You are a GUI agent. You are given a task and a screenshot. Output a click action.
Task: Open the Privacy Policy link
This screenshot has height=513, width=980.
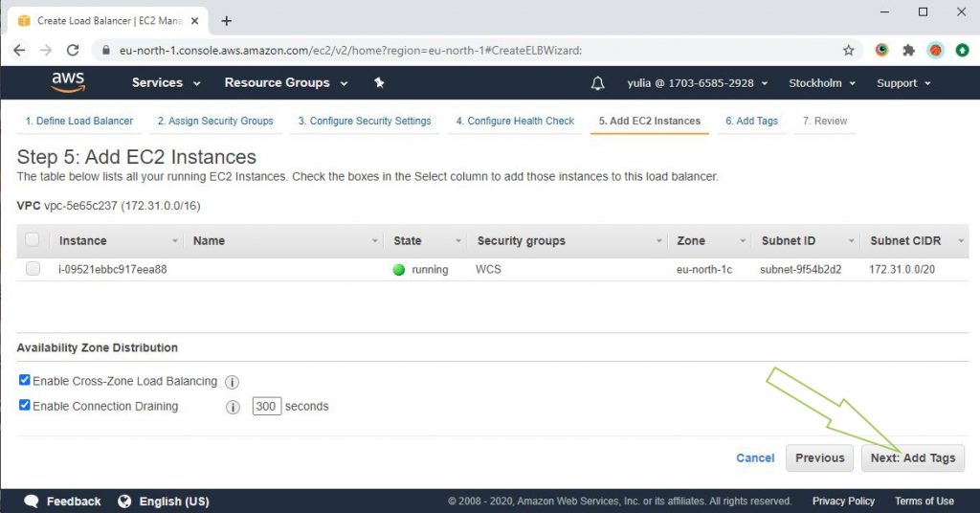(843, 502)
